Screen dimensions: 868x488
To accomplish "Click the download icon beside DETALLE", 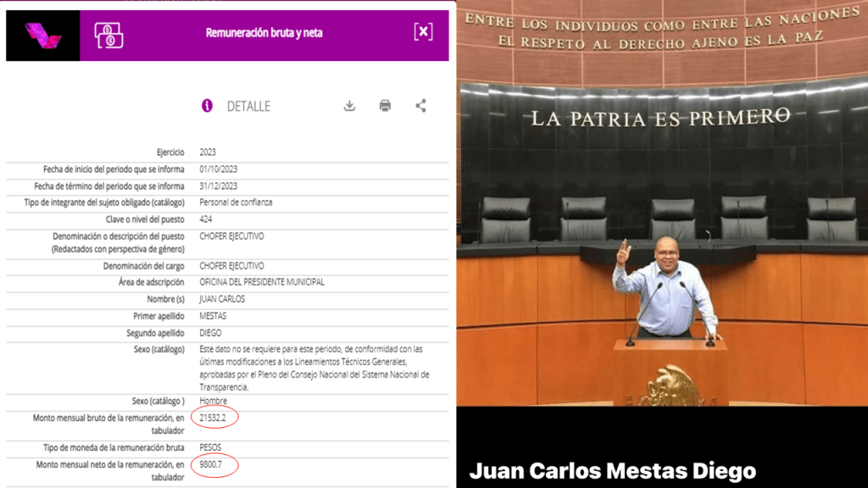I will pos(349,106).
